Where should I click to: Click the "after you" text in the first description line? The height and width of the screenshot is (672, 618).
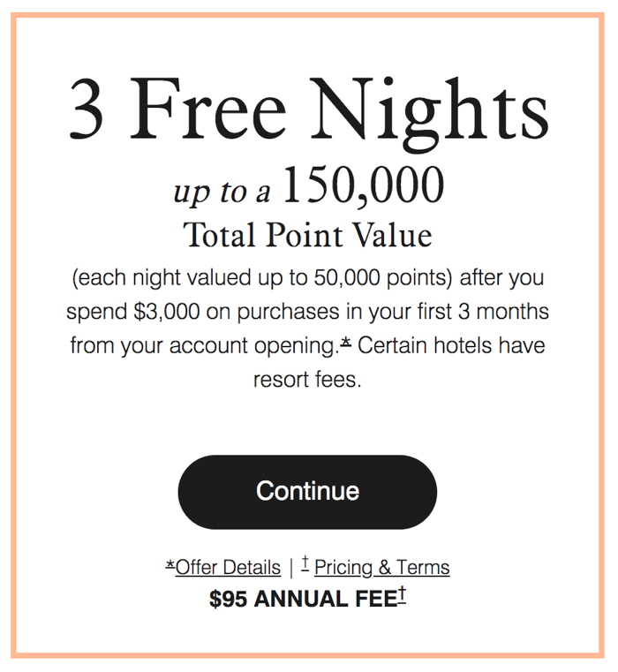point(501,277)
